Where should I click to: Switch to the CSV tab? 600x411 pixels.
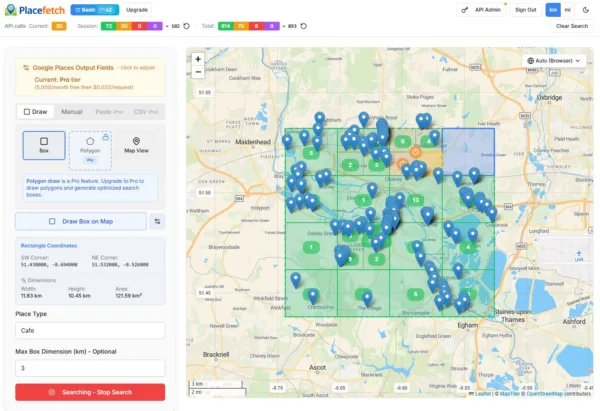click(143, 112)
